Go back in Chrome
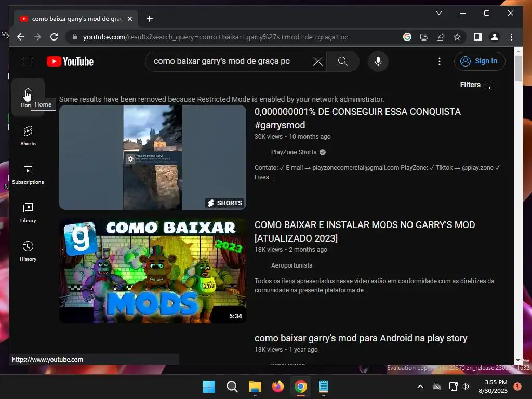This screenshot has height=399, width=532. coord(21,37)
